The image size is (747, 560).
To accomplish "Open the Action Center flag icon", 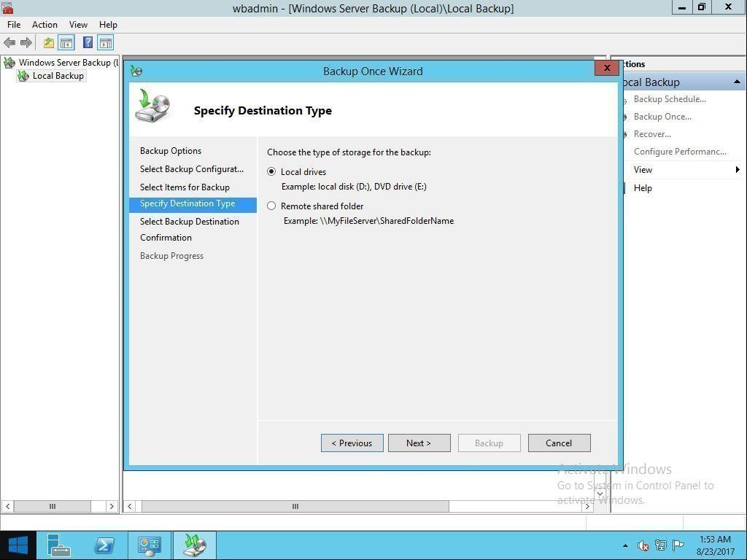I will [678, 545].
